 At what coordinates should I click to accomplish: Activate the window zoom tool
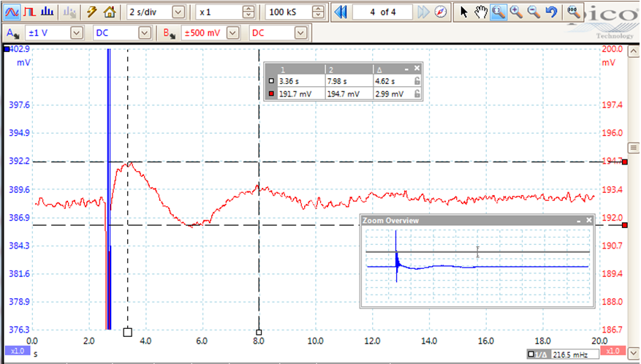[498, 12]
